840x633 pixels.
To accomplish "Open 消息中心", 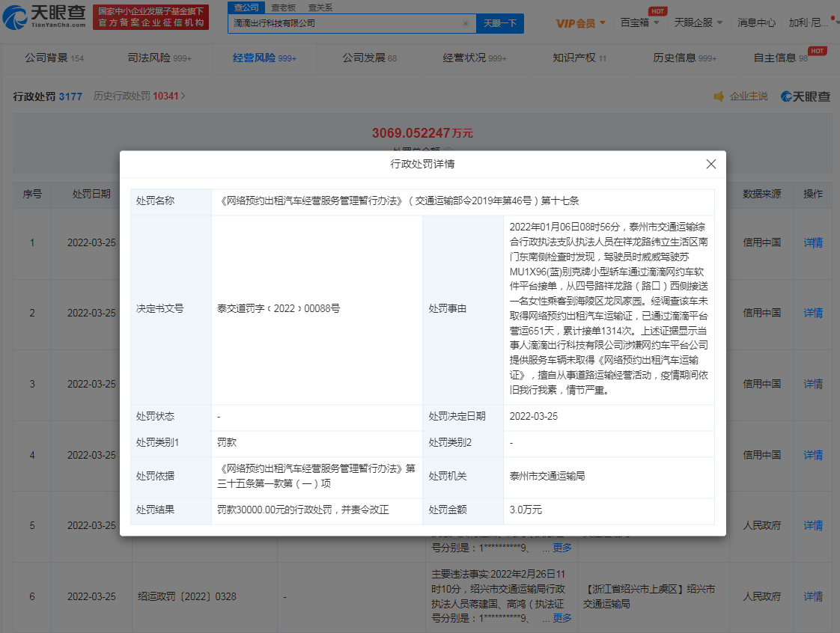I will (756, 22).
